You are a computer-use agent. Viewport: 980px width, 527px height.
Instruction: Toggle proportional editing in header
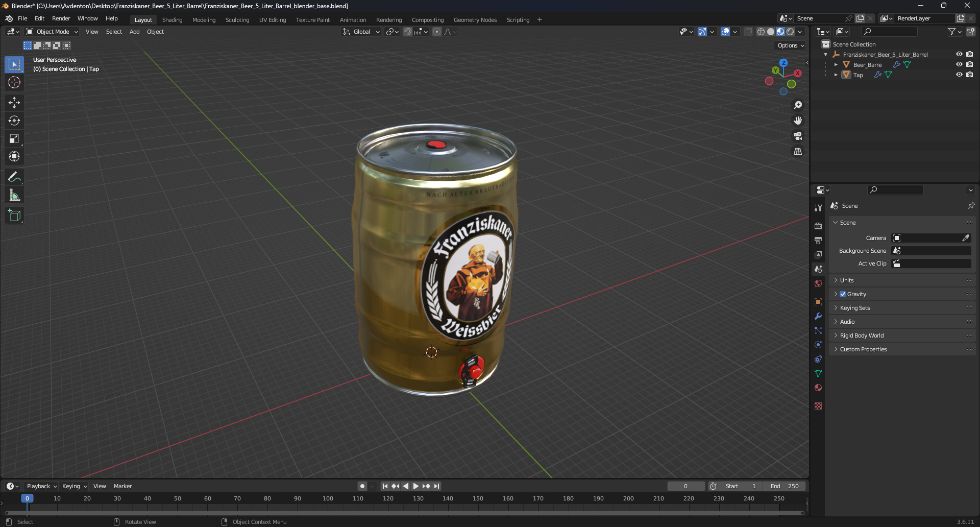point(437,32)
